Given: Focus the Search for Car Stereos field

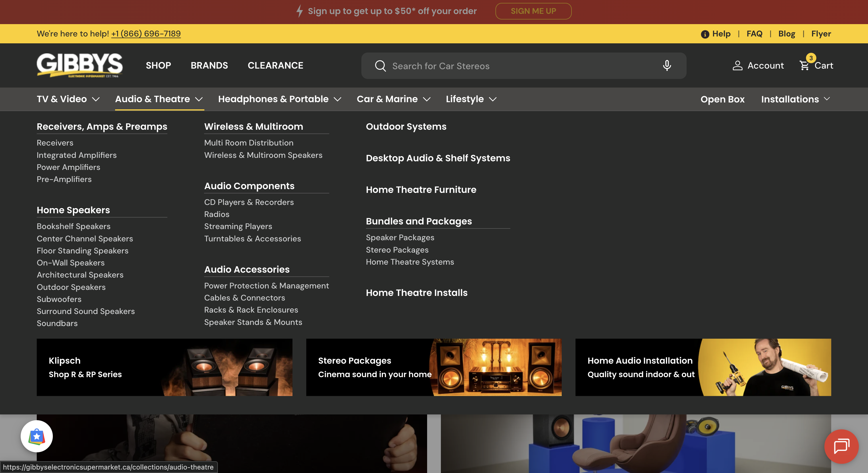Looking at the screenshot, I should [524, 66].
